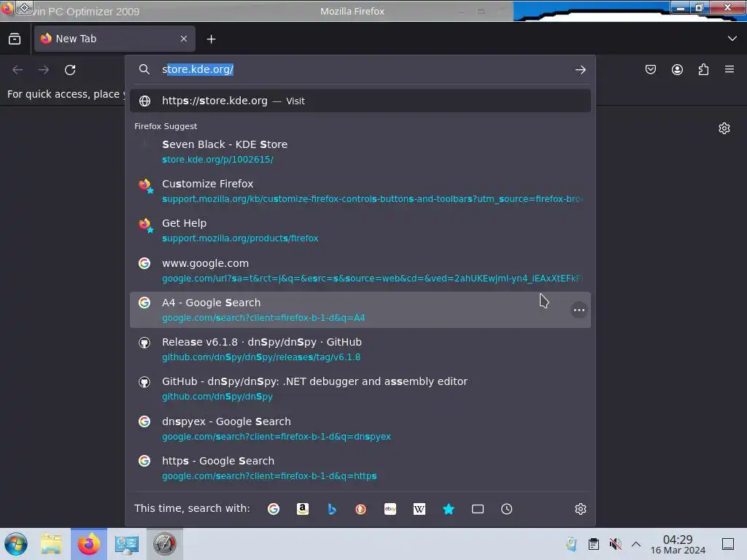Go back one page
This screenshot has width=747, height=560.
click(18, 70)
